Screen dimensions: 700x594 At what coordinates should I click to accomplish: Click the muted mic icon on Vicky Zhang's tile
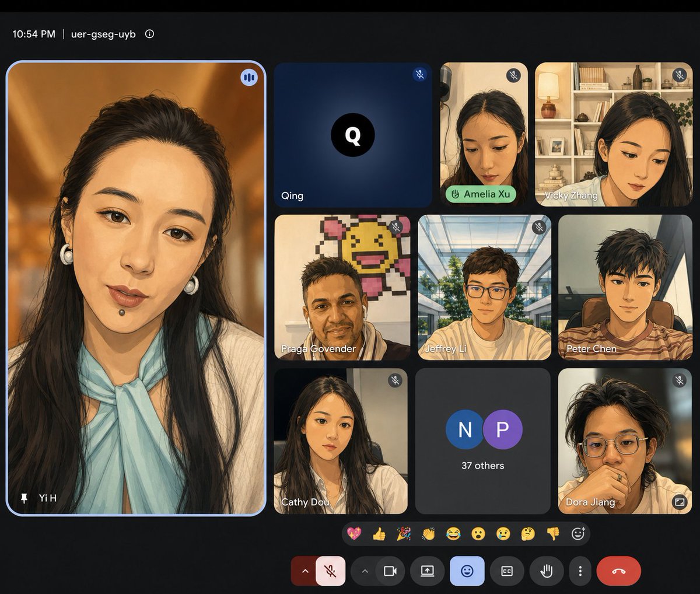tap(679, 75)
